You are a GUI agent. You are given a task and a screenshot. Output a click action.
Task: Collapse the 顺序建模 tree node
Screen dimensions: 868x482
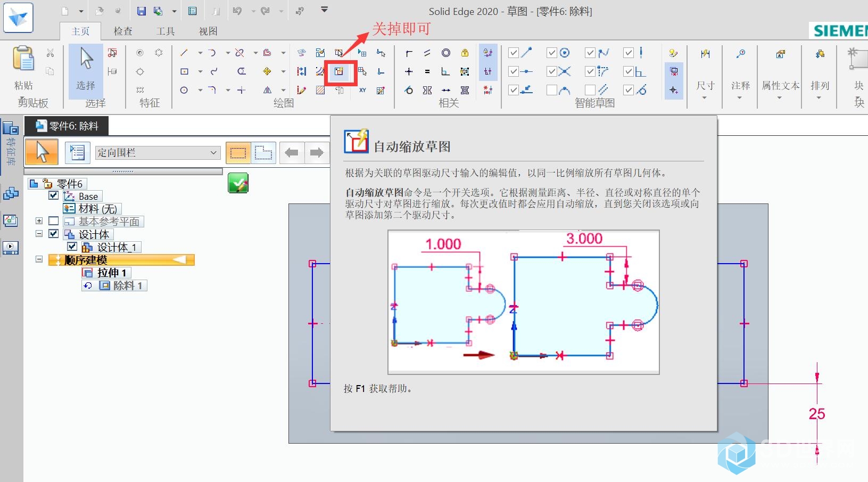pos(39,259)
